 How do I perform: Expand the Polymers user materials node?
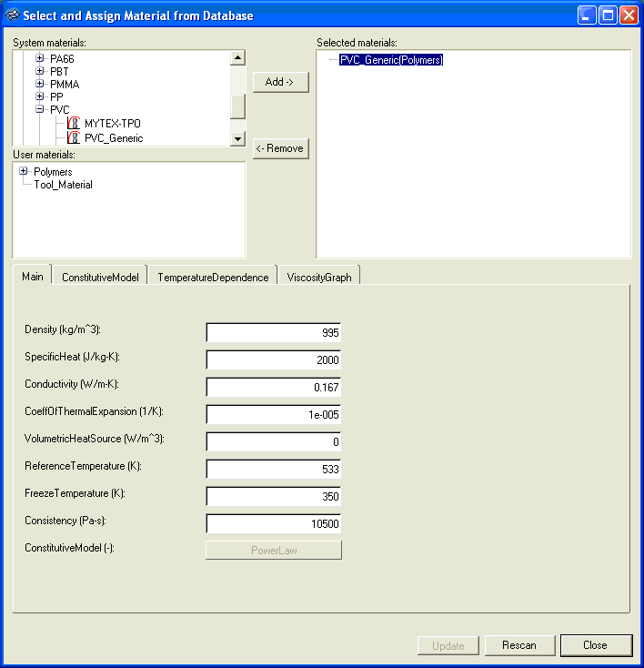24,171
